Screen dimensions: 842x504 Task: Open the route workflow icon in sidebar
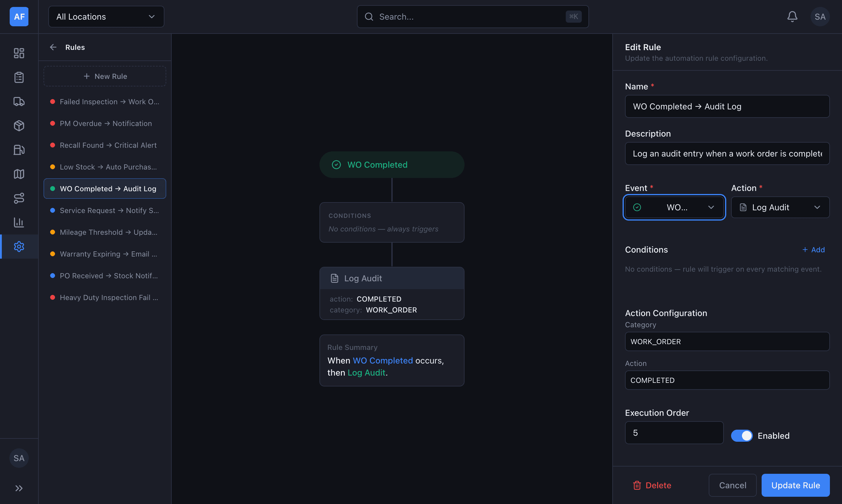tap(19, 198)
